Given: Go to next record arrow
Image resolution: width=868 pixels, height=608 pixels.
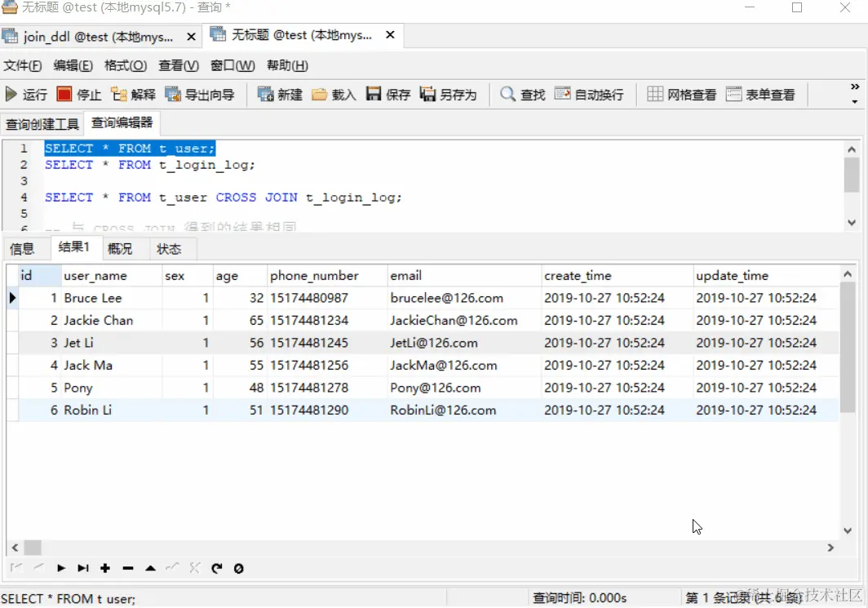Looking at the screenshot, I should [61, 568].
